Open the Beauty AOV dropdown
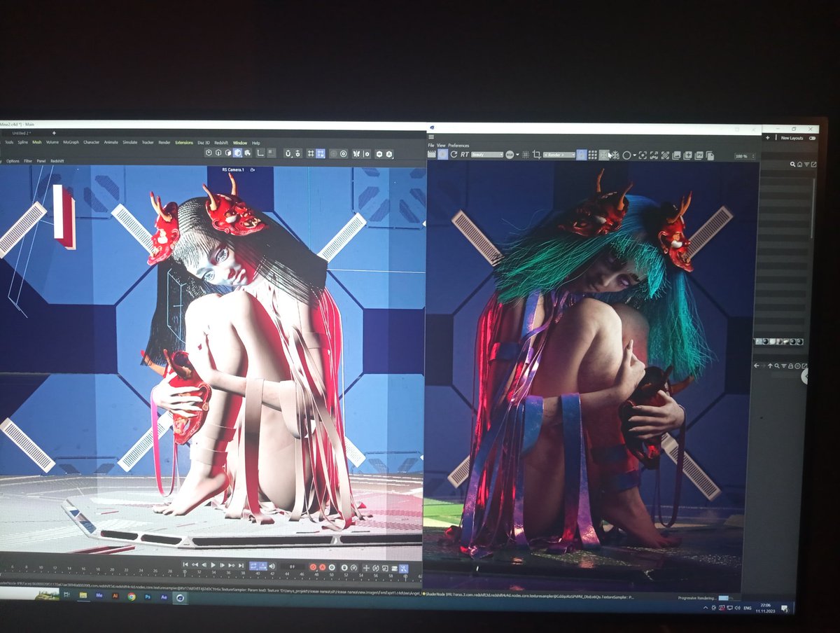Image resolution: width=840 pixels, height=633 pixels. [x=487, y=155]
